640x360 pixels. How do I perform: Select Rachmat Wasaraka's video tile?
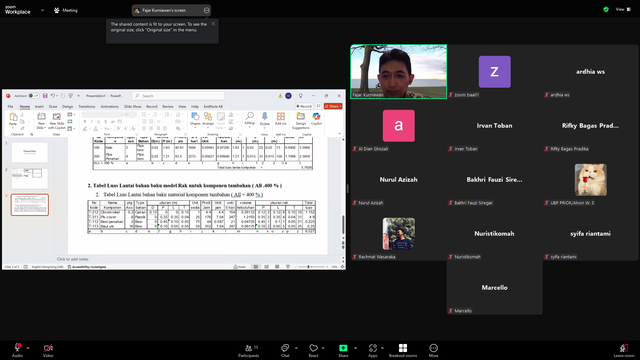tap(398, 234)
